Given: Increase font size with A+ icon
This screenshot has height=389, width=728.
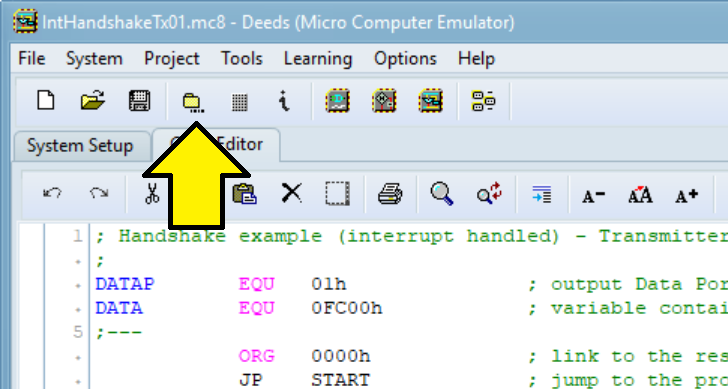Looking at the screenshot, I should click(x=687, y=195).
